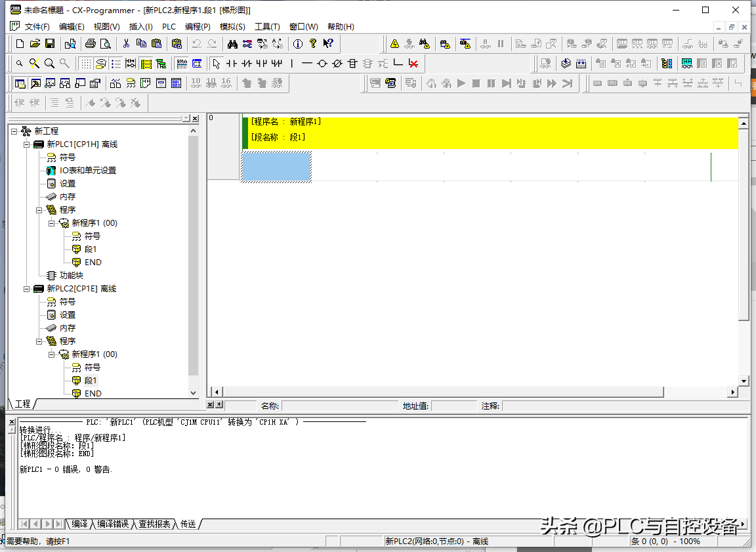Insert a New PLC Instruction icon
Image resolution: width=756 pixels, height=552 pixels.
(352, 64)
